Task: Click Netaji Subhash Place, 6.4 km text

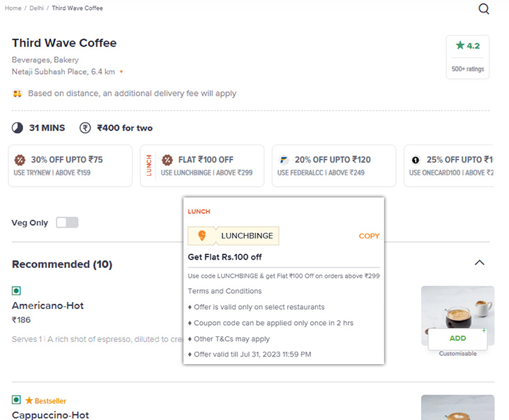Action: (x=63, y=72)
